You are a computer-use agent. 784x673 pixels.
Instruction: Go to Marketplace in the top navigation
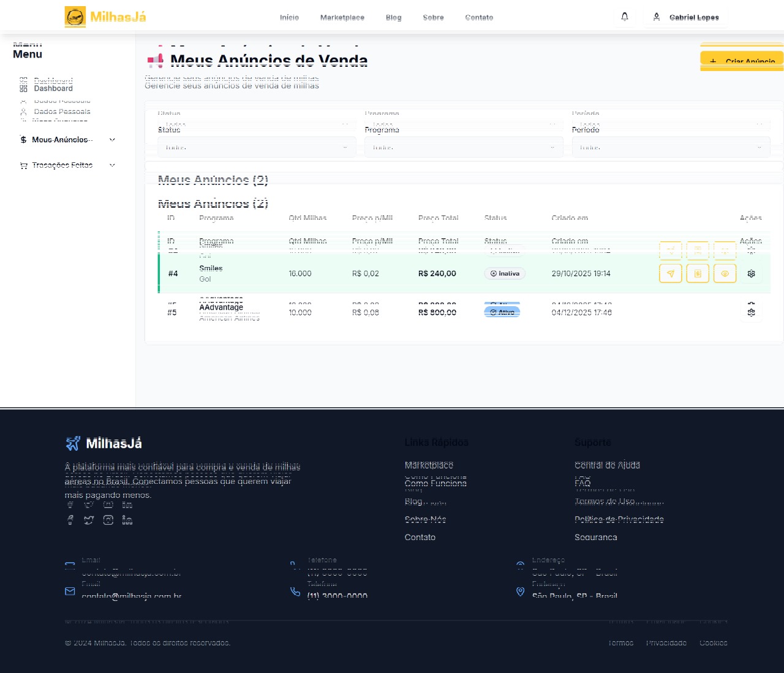coord(342,17)
